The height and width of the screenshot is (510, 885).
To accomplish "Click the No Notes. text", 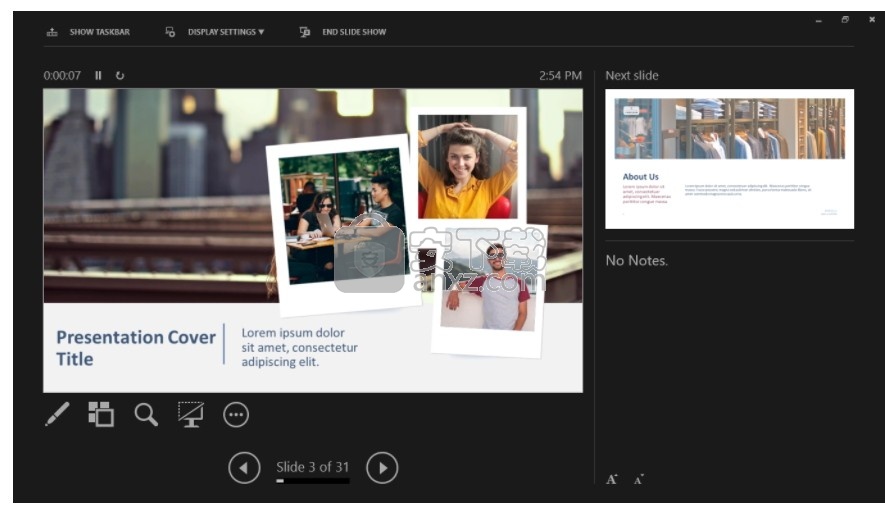I will pos(637,261).
